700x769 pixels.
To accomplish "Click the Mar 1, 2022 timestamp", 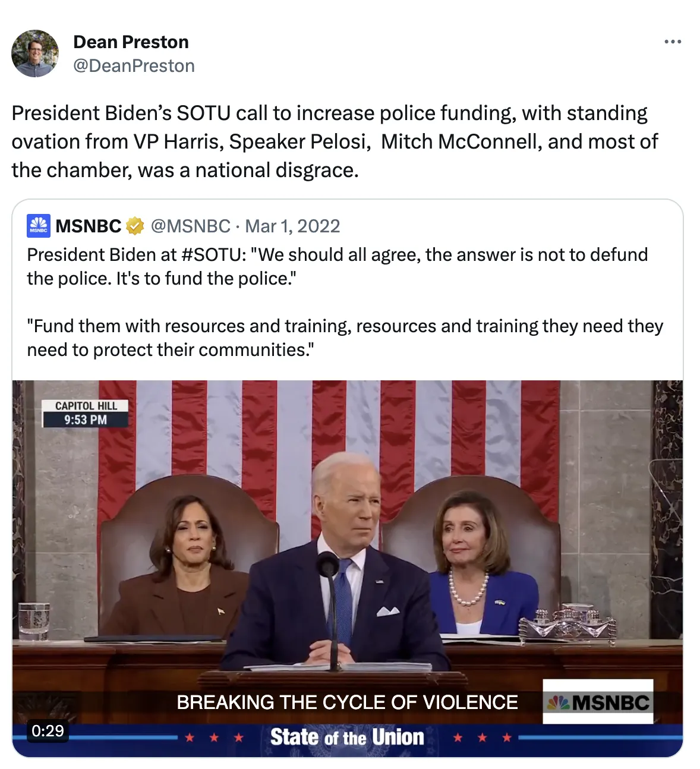I will click(292, 226).
